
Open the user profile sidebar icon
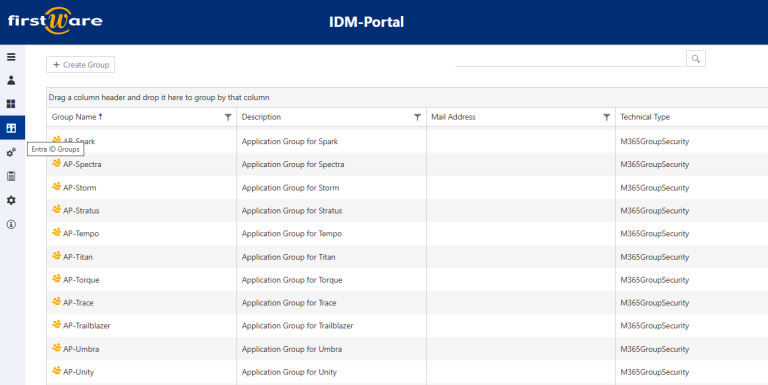pos(11,80)
